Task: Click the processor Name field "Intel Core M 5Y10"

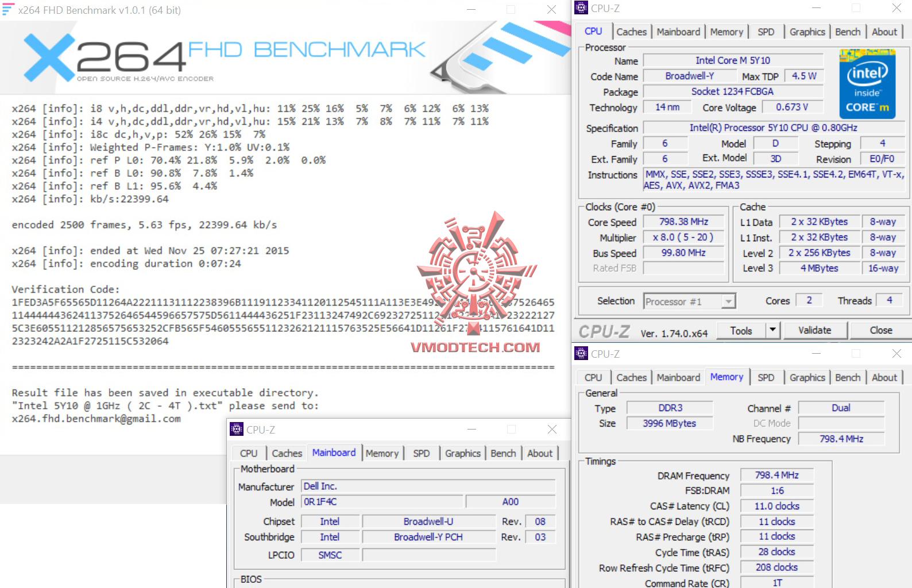Action: (733, 60)
